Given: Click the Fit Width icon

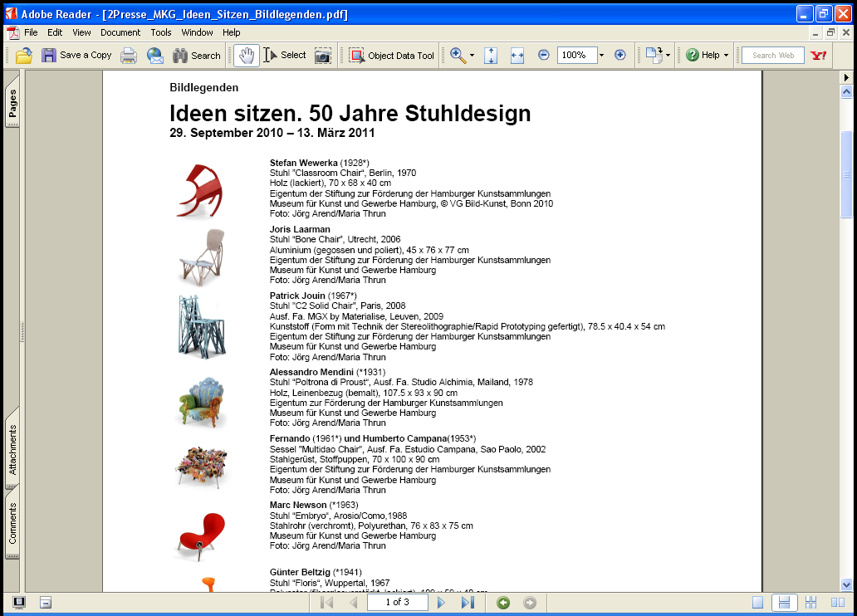Looking at the screenshot, I should coord(517,55).
